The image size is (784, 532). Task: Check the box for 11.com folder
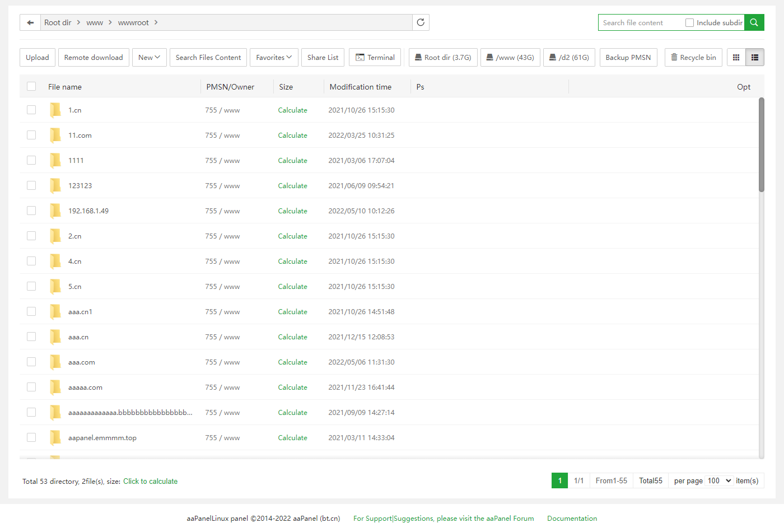point(31,136)
